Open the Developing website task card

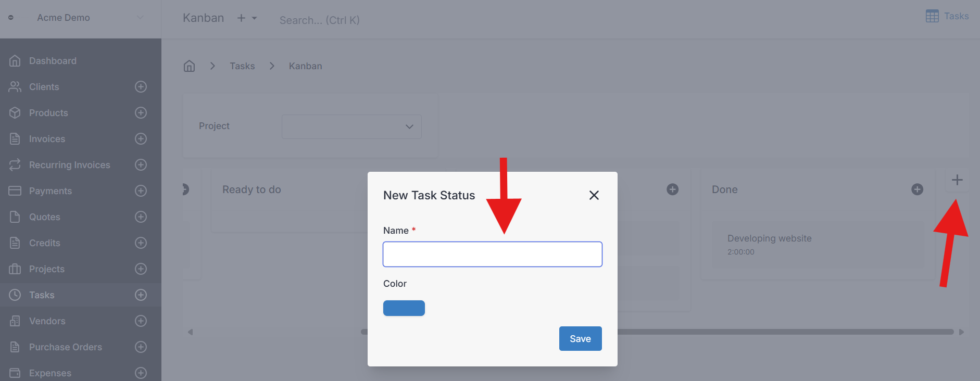pos(818,245)
